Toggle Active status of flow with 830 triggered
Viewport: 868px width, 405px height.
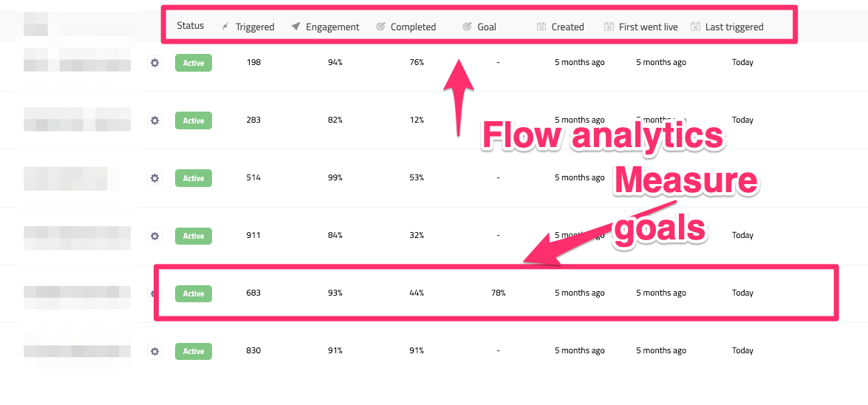[194, 351]
